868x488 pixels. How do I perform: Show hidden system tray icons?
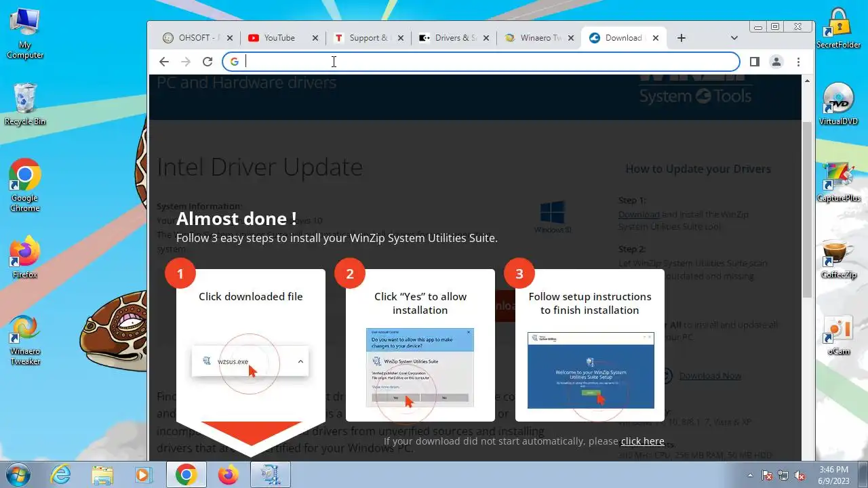click(750, 475)
